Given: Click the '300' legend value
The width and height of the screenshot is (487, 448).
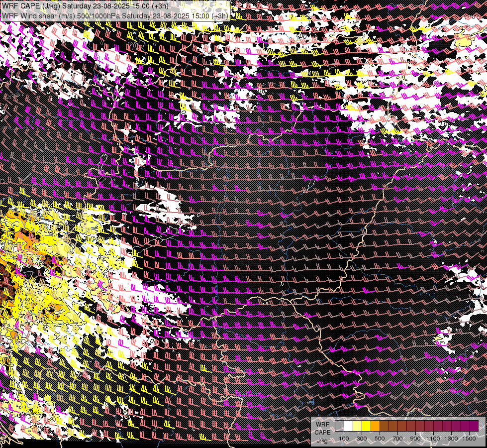Looking at the screenshot, I should click(x=362, y=439).
